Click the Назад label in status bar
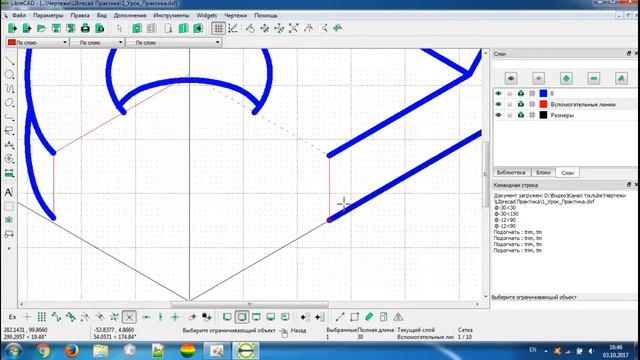 click(298, 330)
